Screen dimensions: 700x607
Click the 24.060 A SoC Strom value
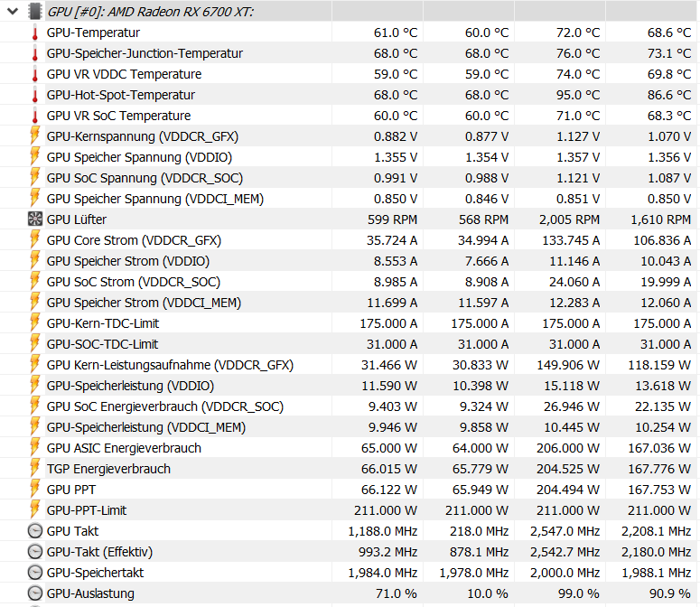(x=574, y=282)
